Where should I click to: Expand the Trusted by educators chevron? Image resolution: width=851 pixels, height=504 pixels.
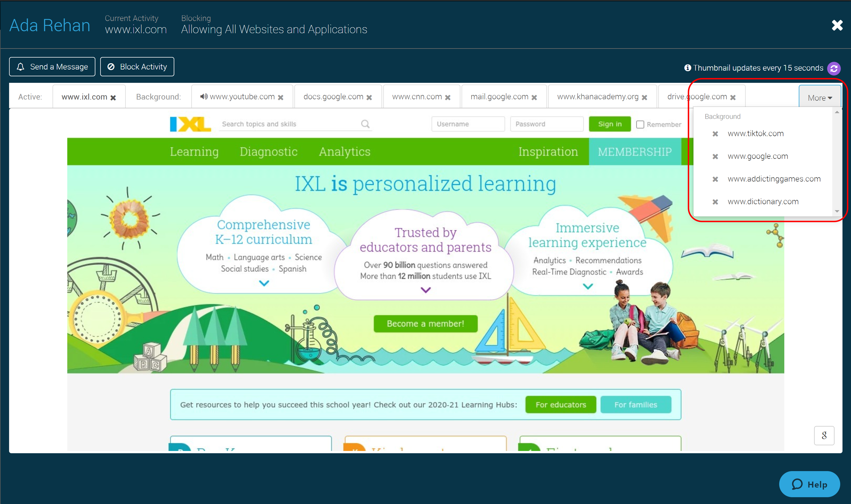(425, 290)
